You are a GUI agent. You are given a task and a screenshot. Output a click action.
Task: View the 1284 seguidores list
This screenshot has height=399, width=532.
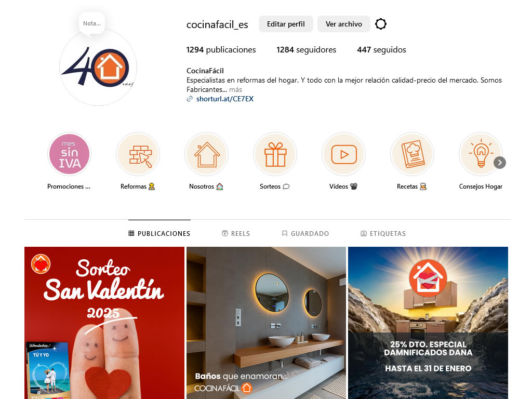point(306,50)
